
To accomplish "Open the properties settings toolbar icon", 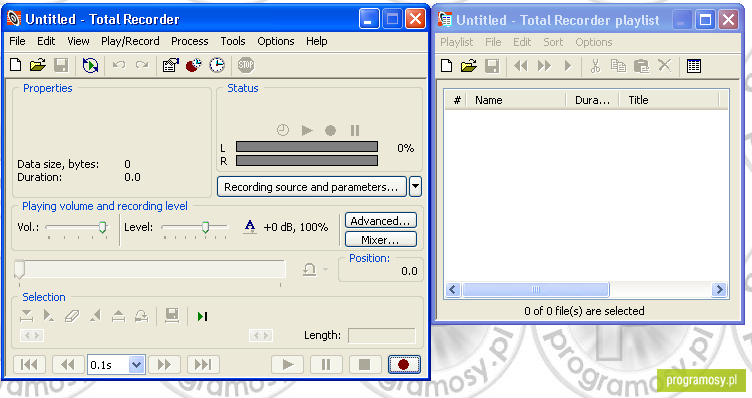I will coord(171,65).
